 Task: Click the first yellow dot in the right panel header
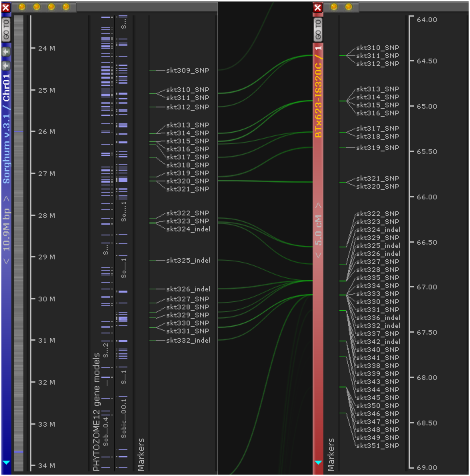click(333, 7)
